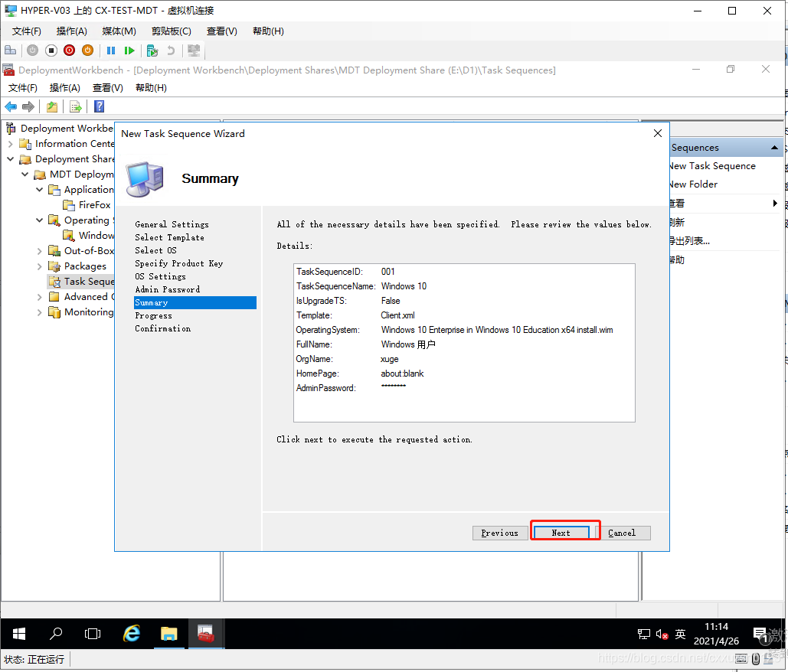Expand the Out-of-Box Drivers node
This screenshot has width=788, height=672.
(40, 251)
